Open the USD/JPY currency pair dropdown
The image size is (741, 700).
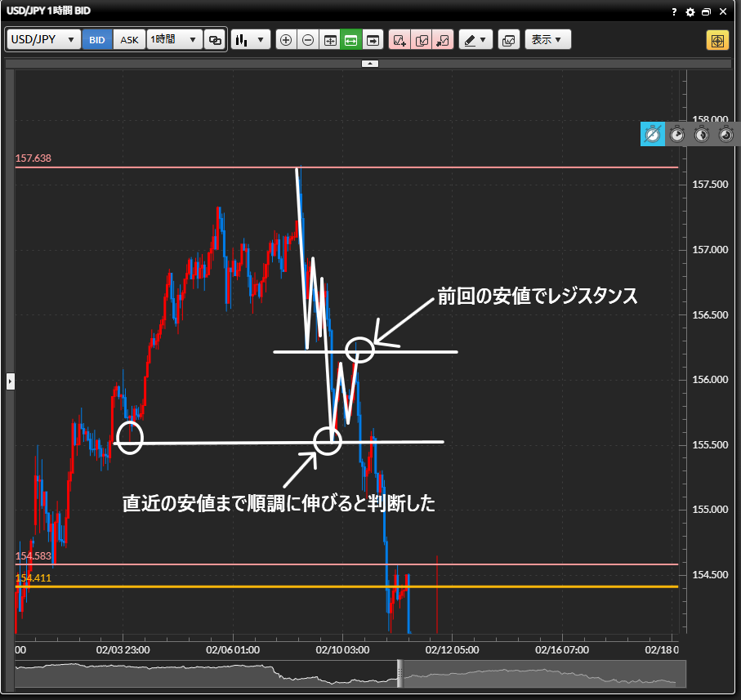coord(44,40)
